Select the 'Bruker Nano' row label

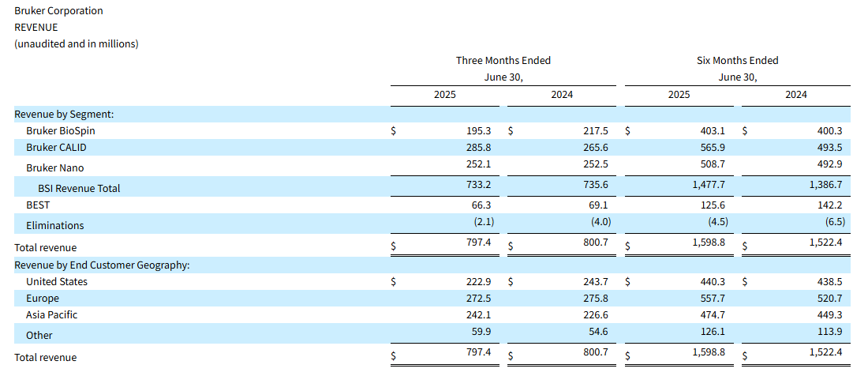point(54,167)
